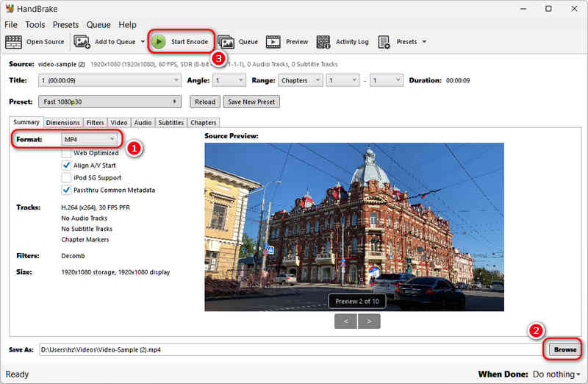588x384 pixels.
Task: Open the Help menu
Action: click(127, 25)
